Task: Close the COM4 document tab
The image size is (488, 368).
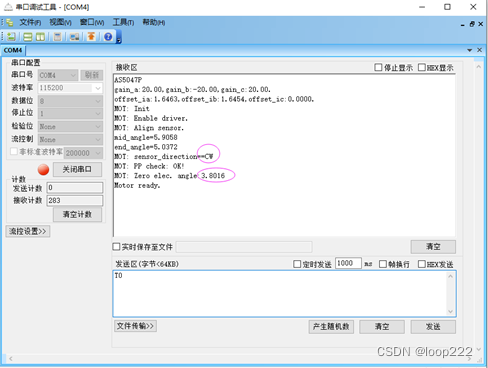Action: (479, 50)
